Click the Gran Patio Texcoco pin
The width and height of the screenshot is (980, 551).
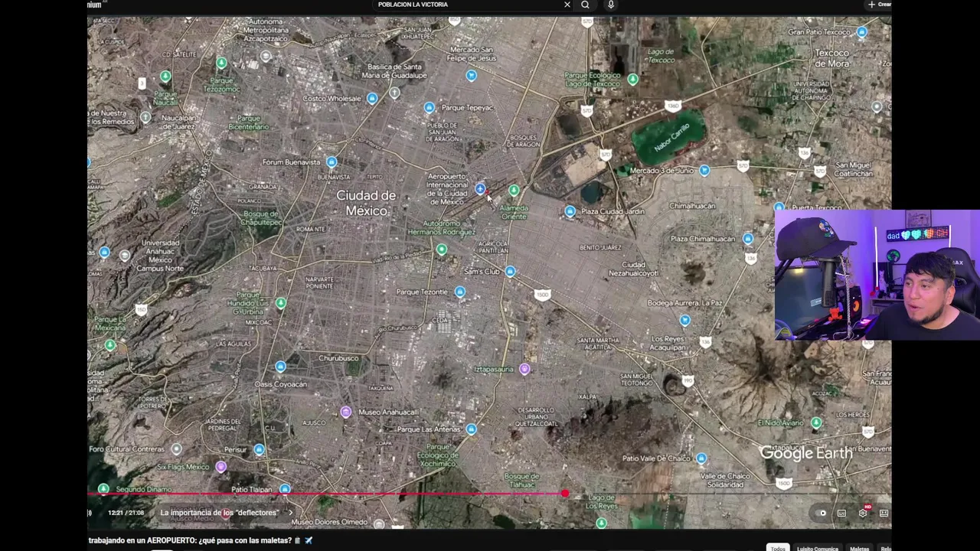click(x=862, y=32)
